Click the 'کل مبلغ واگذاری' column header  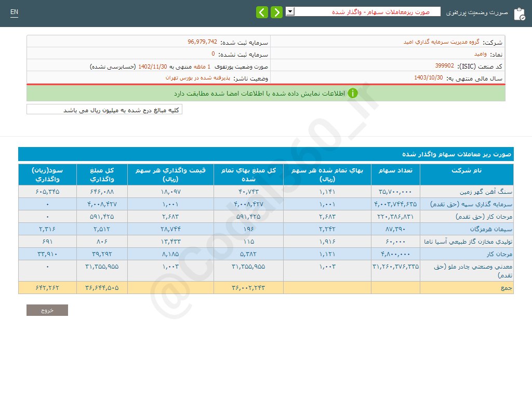[102, 175]
